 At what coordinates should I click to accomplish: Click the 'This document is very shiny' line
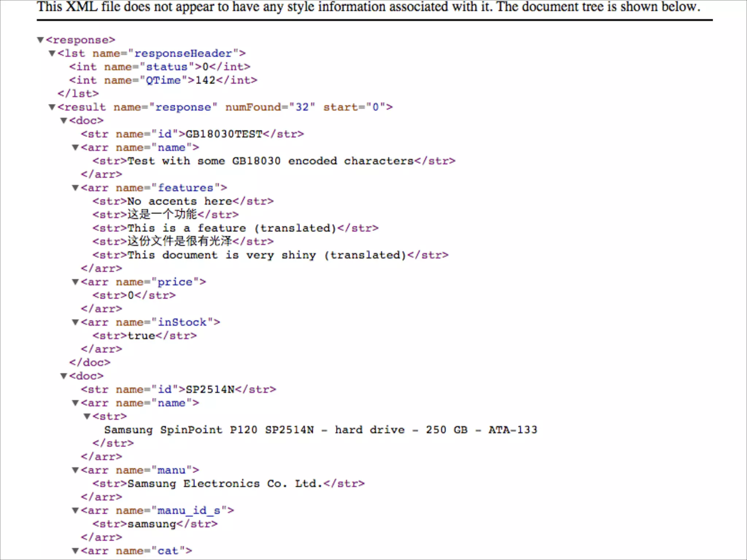tap(266, 255)
